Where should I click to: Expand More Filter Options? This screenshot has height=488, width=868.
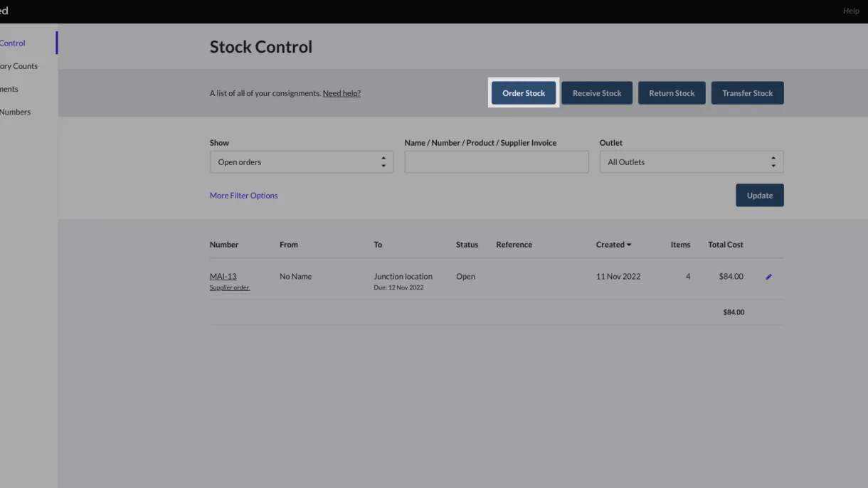click(x=243, y=196)
